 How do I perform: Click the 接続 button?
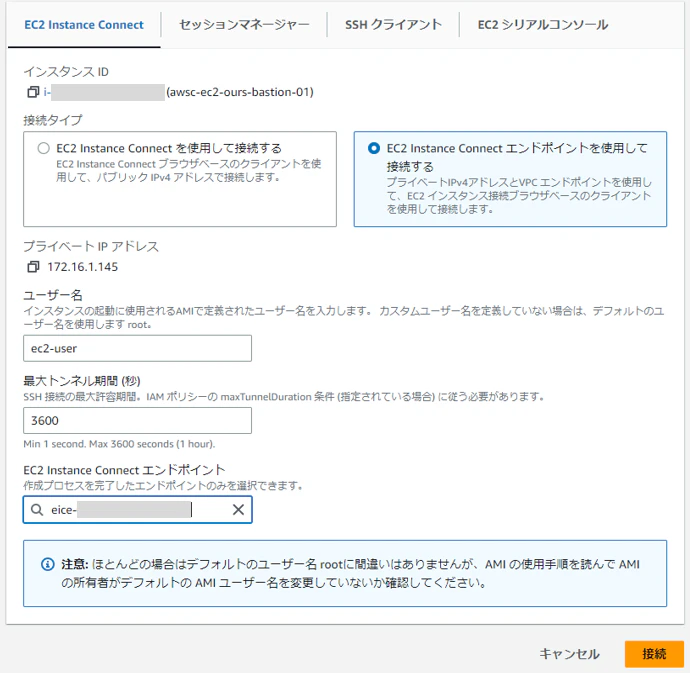(x=654, y=654)
